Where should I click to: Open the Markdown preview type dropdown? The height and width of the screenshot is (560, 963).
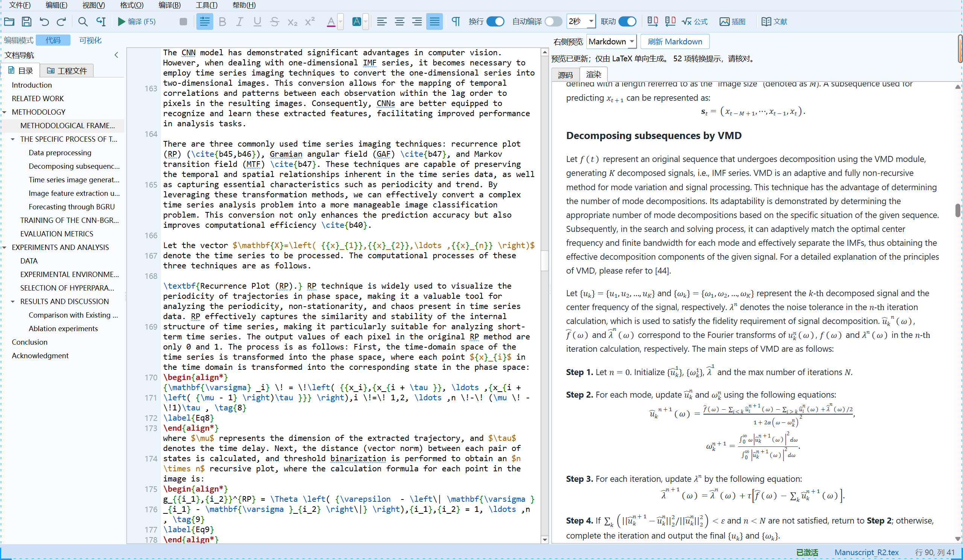pos(611,41)
